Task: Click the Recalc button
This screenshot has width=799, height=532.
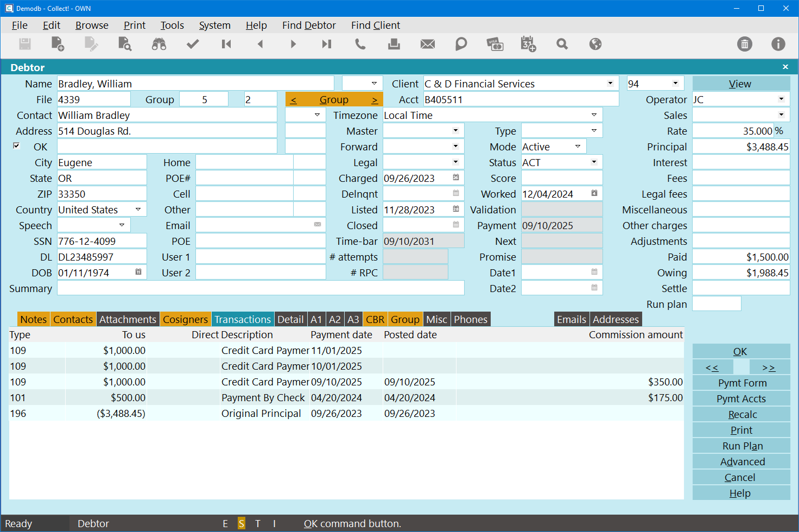Action: coord(741,415)
